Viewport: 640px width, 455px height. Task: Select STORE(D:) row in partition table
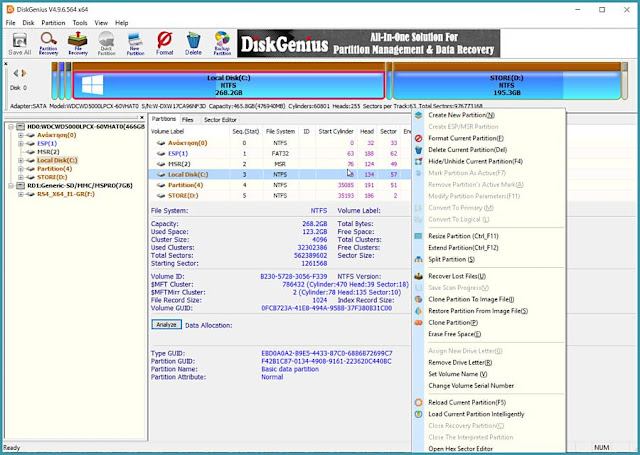[x=280, y=195]
